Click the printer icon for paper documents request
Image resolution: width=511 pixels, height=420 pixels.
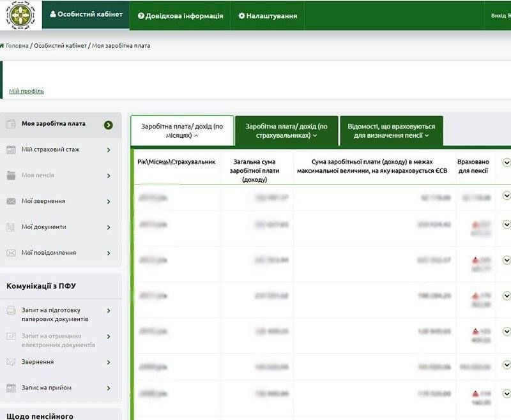(x=10, y=311)
